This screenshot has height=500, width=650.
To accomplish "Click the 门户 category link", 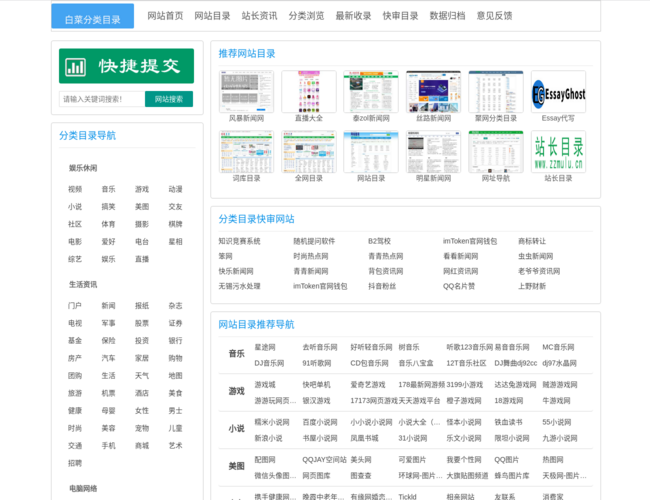I will click(75, 306).
